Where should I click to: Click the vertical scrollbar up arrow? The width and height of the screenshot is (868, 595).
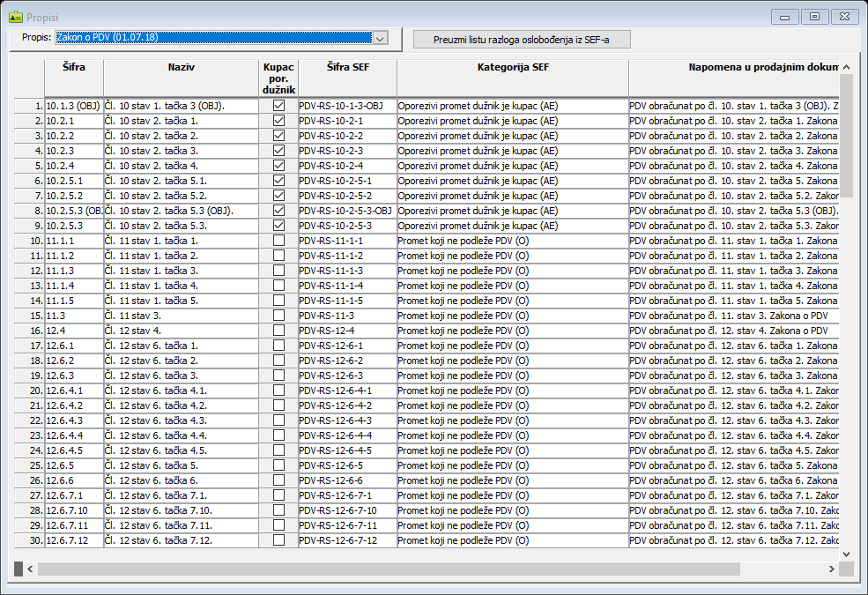[847, 67]
